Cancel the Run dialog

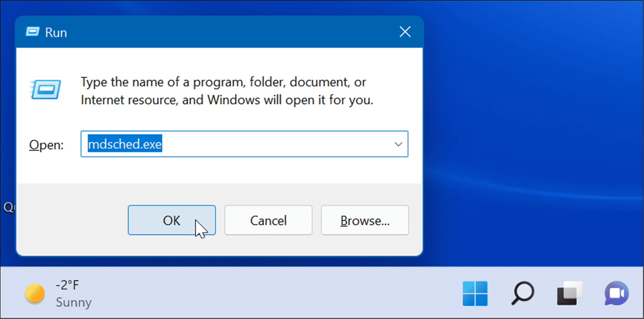coord(268,220)
